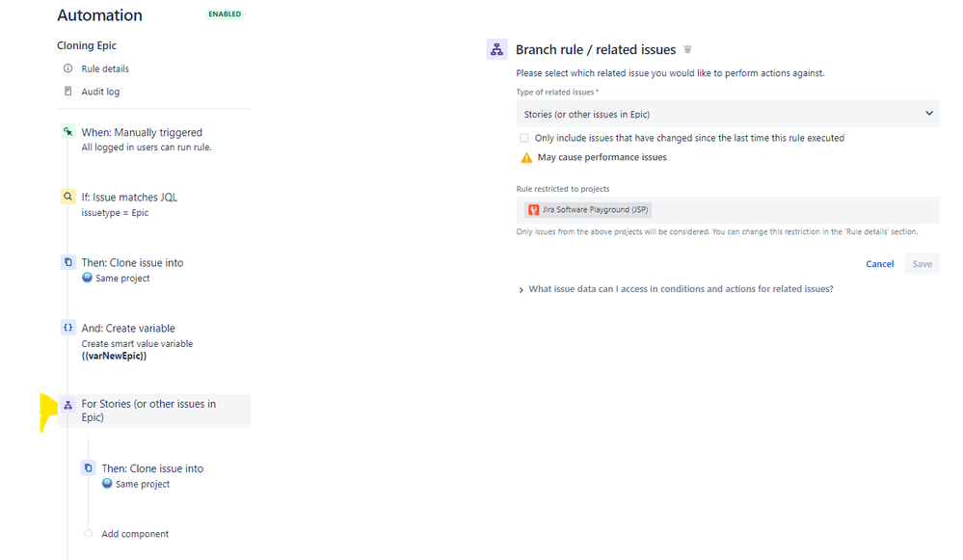Click the project avatar under first Clone issue

point(87,278)
